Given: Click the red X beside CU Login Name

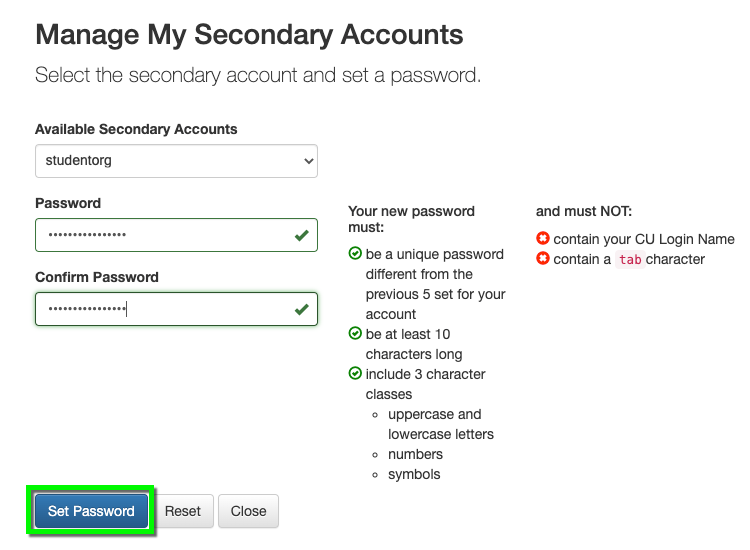Looking at the screenshot, I should (x=543, y=239).
